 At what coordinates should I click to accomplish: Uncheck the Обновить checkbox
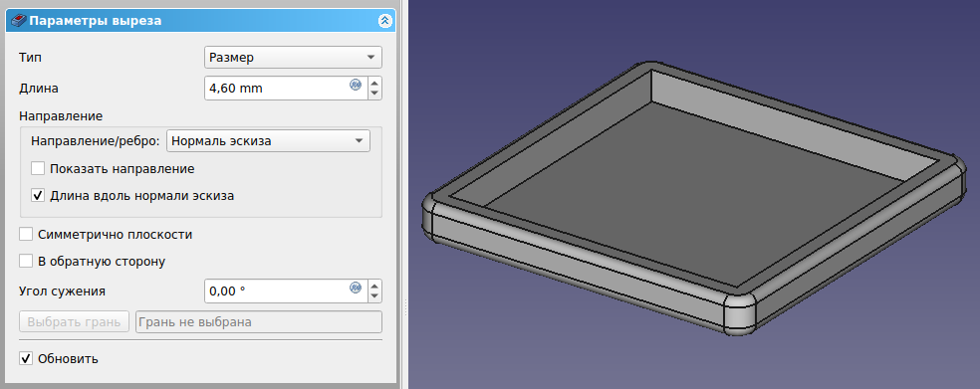[26, 358]
